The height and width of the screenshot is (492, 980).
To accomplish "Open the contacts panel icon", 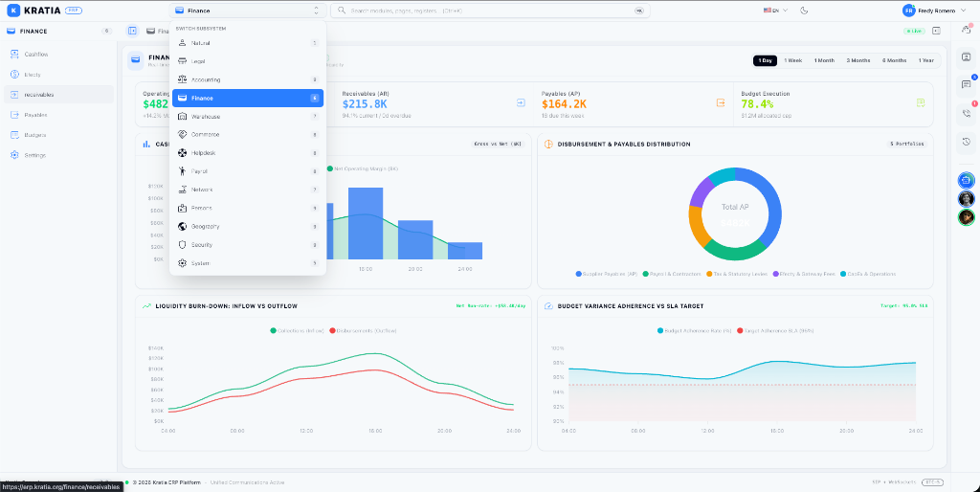I will pyautogui.click(x=967, y=57).
